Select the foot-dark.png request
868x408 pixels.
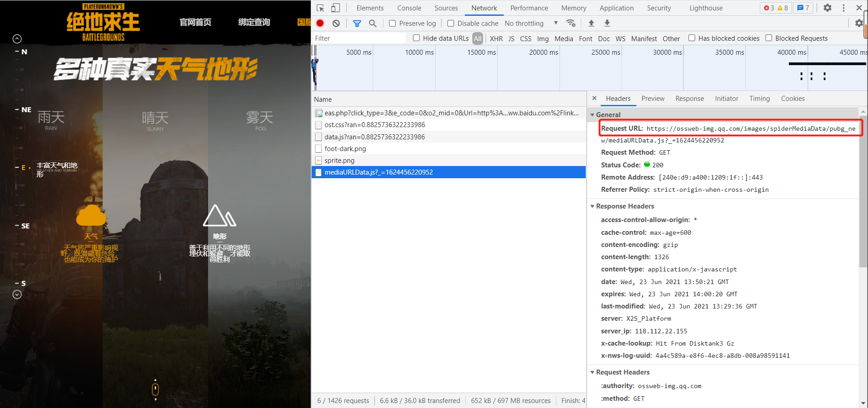click(449, 148)
